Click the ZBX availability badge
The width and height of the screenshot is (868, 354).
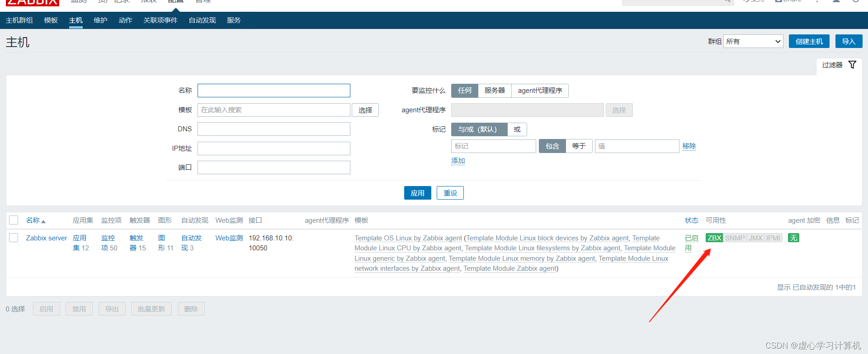[714, 238]
